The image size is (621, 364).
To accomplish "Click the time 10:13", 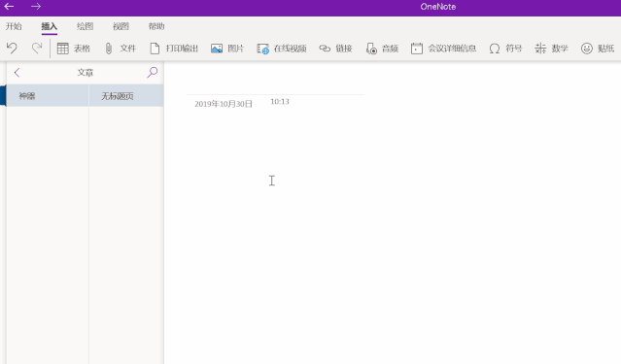I will 280,102.
